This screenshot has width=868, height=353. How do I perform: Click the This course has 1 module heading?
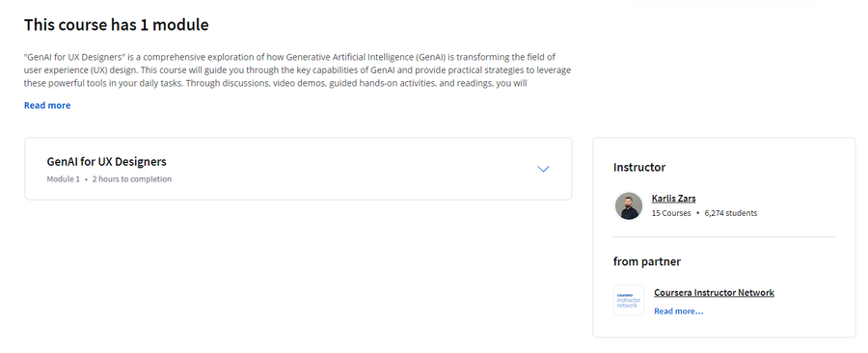click(117, 25)
